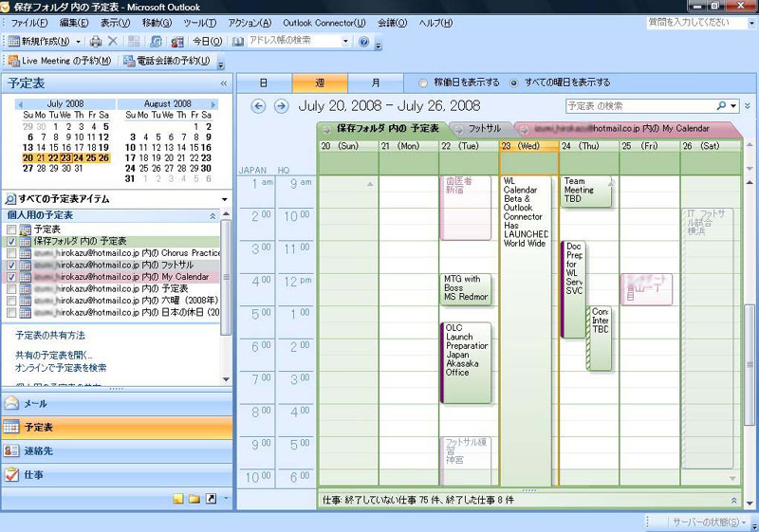Show previous month arrow in July 2008

[20, 104]
